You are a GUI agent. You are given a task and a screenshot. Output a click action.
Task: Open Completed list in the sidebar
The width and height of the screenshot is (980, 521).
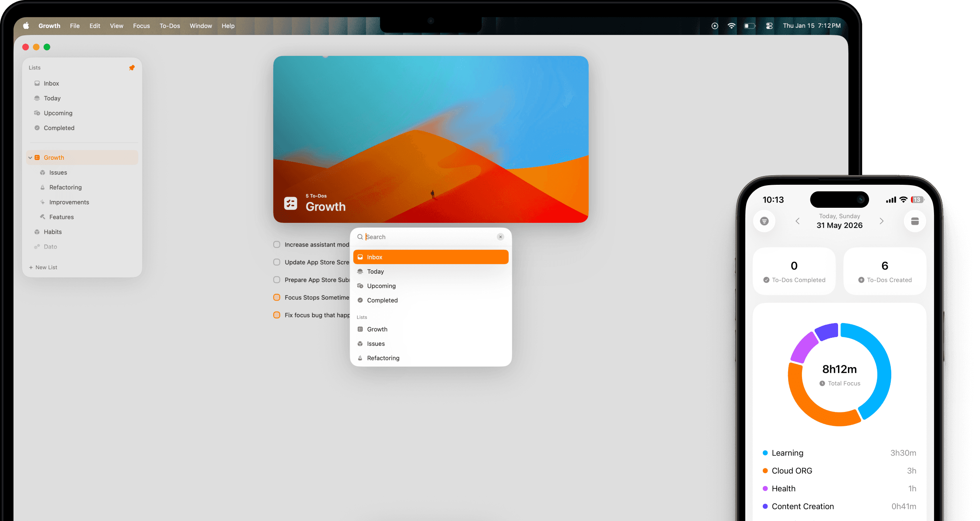click(x=82, y=128)
